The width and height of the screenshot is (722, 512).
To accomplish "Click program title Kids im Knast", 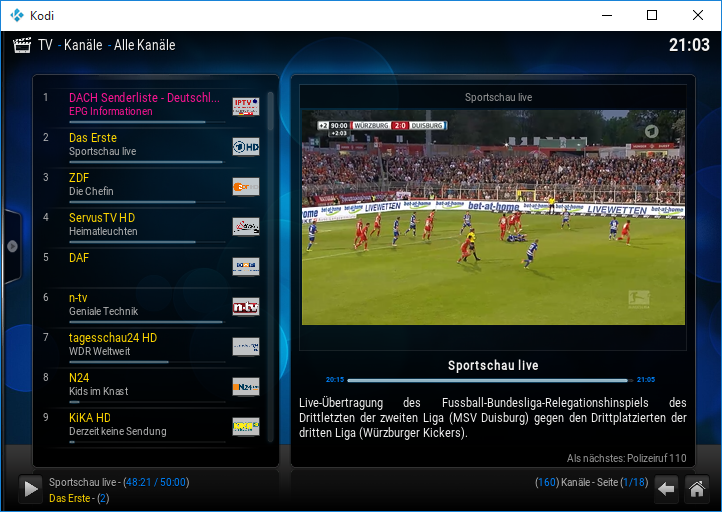I will (99, 391).
